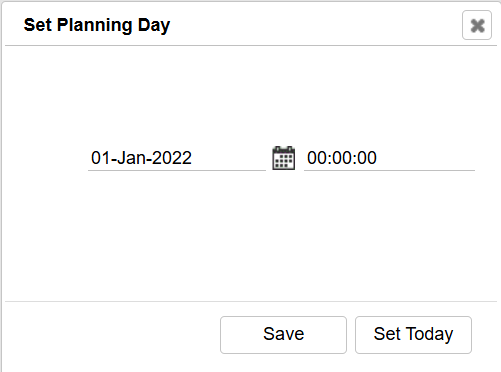The image size is (501, 372).
Task: Focus the 00:00:00 time field
Action: (x=389, y=158)
